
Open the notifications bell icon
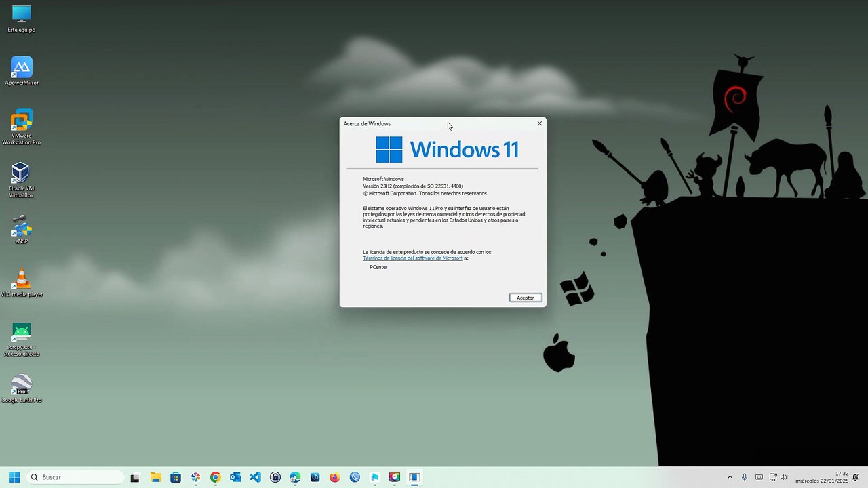[x=856, y=477]
